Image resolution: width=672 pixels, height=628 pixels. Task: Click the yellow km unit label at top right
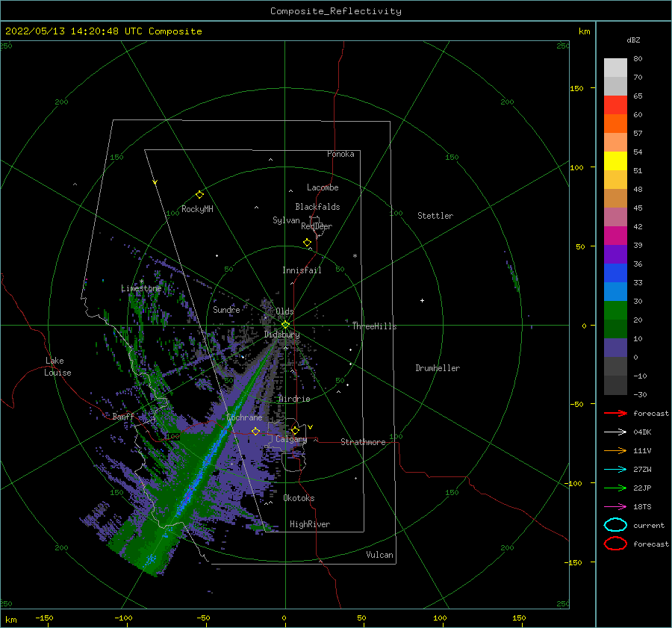click(x=585, y=31)
